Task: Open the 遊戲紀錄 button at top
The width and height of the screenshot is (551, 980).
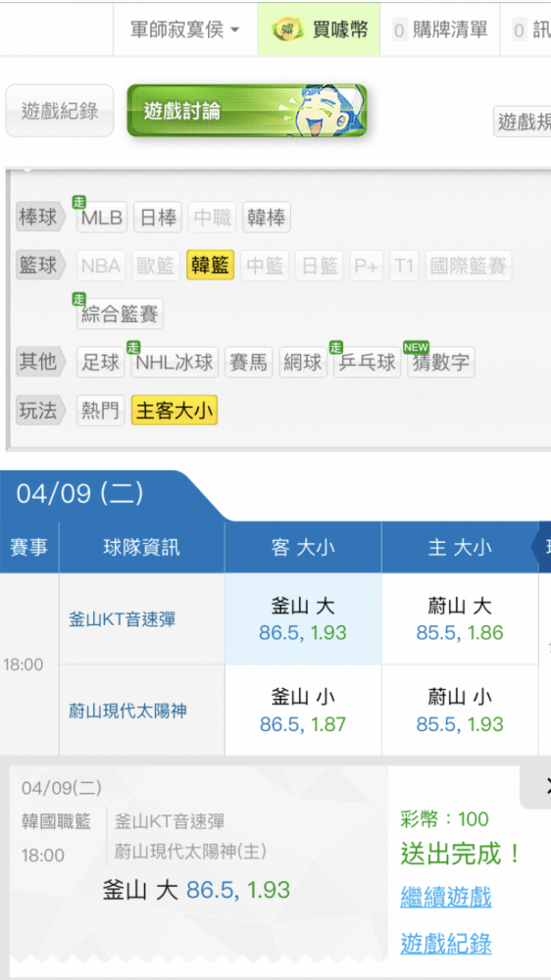Action: tap(60, 111)
